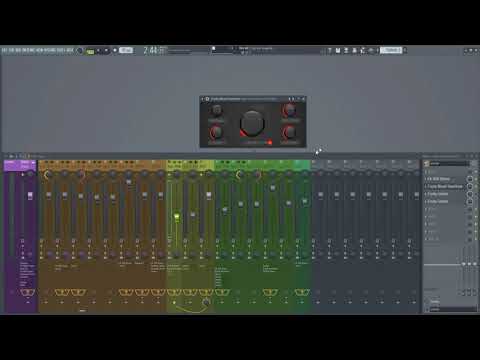480x360 pixels.
Task: Click the PreBand knob in Blood Overdrive
Action: pos(216,110)
